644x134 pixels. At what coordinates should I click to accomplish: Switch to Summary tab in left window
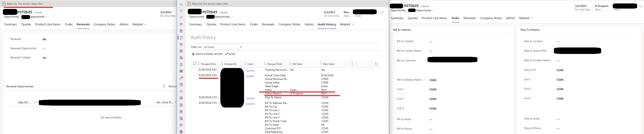[11, 24]
